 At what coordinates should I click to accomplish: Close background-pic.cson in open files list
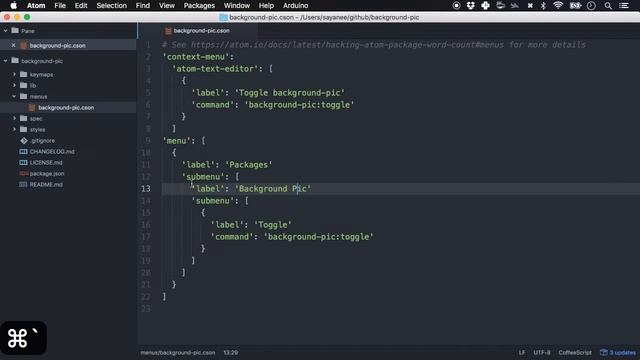click(13, 45)
